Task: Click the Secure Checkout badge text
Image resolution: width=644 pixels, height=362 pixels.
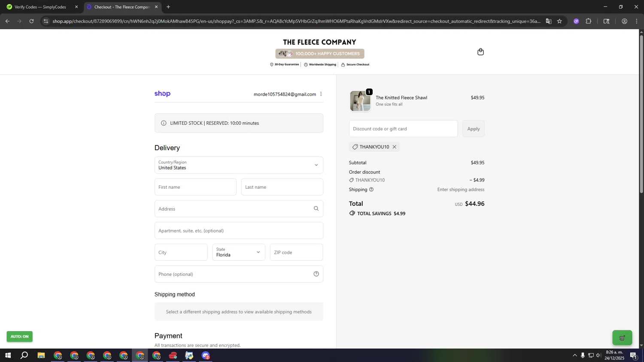Action: pyautogui.click(x=358, y=65)
